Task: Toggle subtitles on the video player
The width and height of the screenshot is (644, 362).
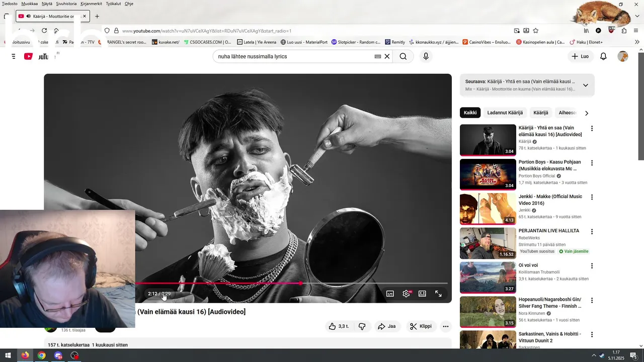Action: (x=390, y=294)
